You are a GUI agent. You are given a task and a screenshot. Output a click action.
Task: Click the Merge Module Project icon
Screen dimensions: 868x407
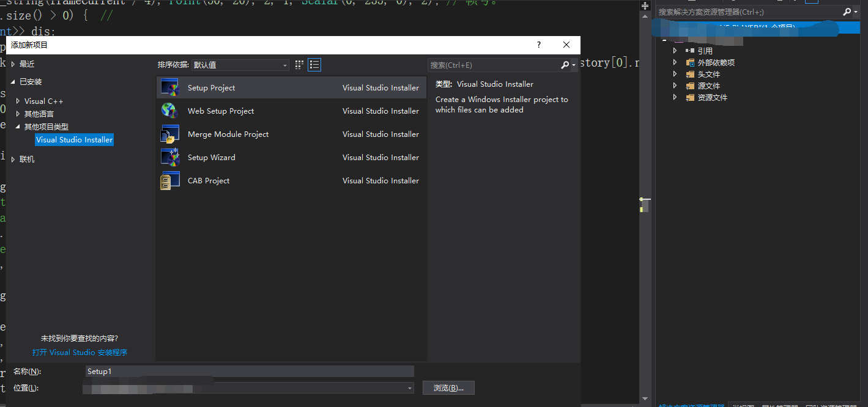[169, 134]
